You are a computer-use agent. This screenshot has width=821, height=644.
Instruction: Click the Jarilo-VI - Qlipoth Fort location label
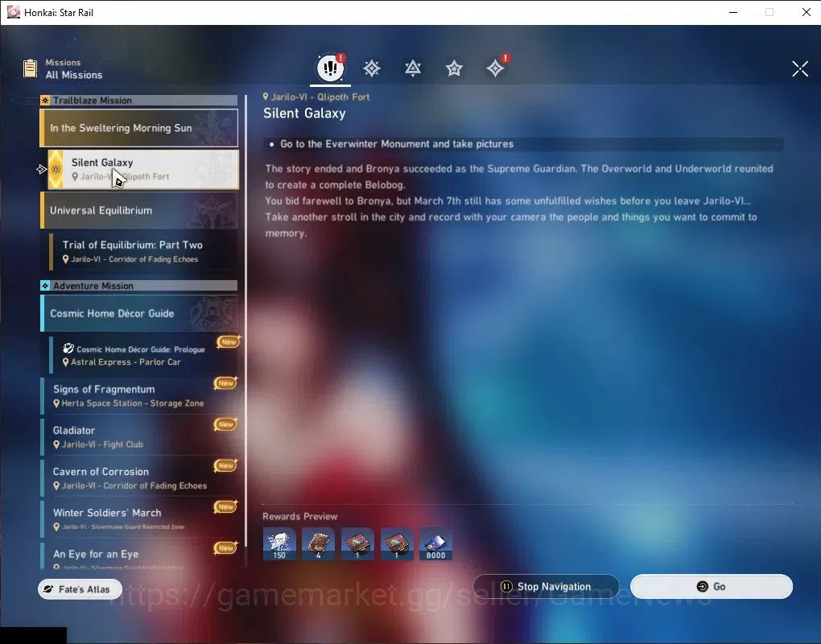coord(316,97)
